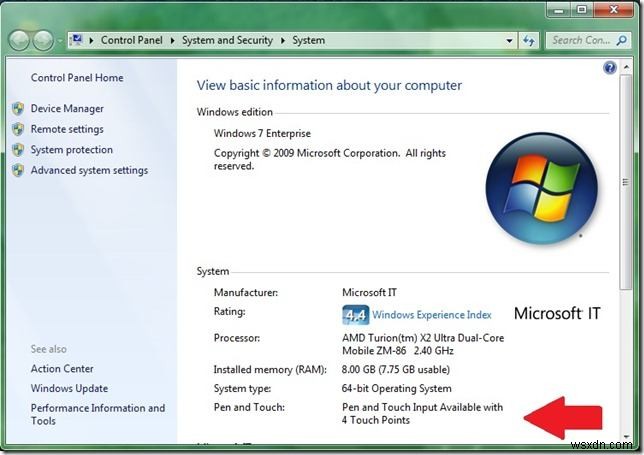Click the Pen and Touch Input Available text

[422, 414]
